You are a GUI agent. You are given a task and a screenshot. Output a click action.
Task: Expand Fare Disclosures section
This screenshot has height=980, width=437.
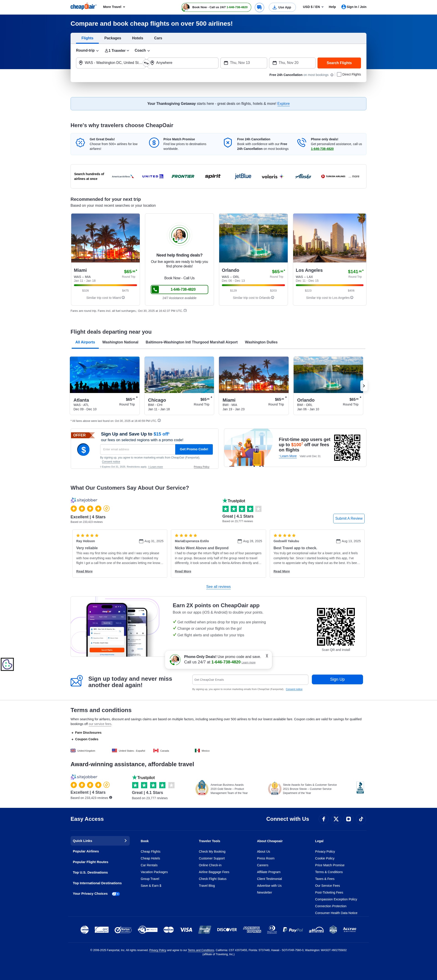(86, 733)
